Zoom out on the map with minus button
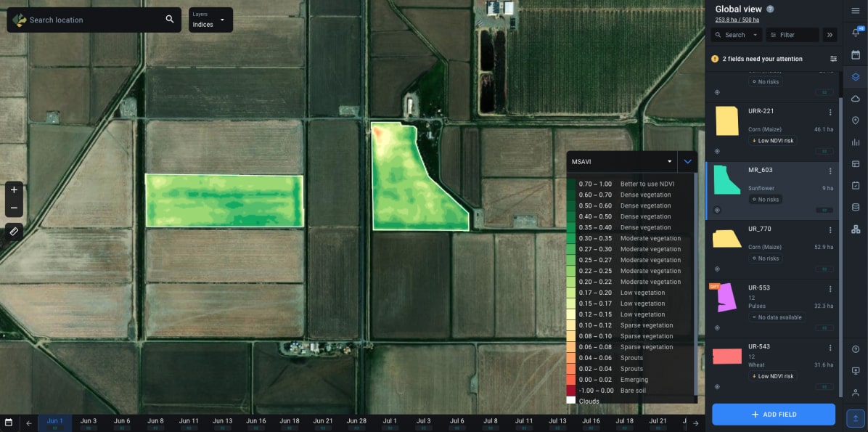Screen dimensions: 868x432 (14, 208)
